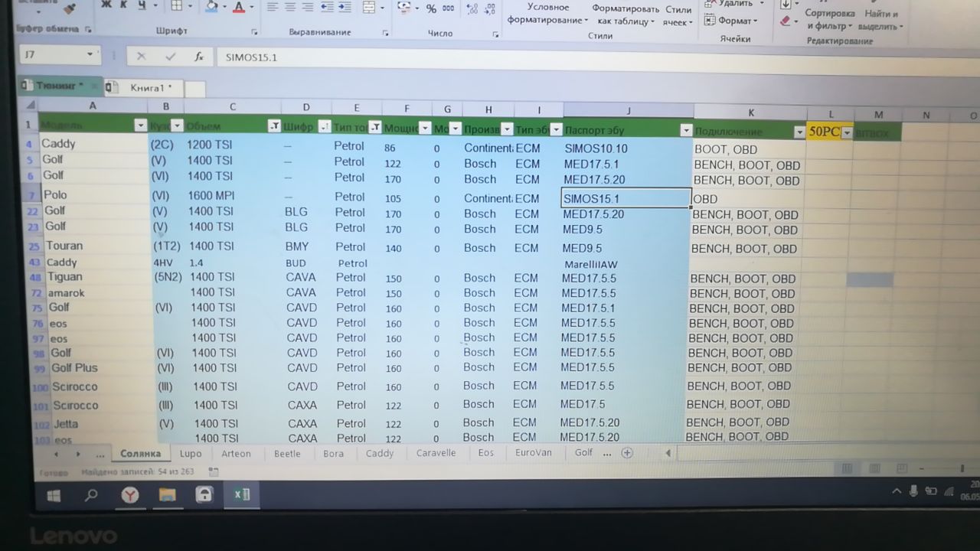980x551 pixels.
Task: Click the accounting currency format icon
Action: [x=403, y=8]
